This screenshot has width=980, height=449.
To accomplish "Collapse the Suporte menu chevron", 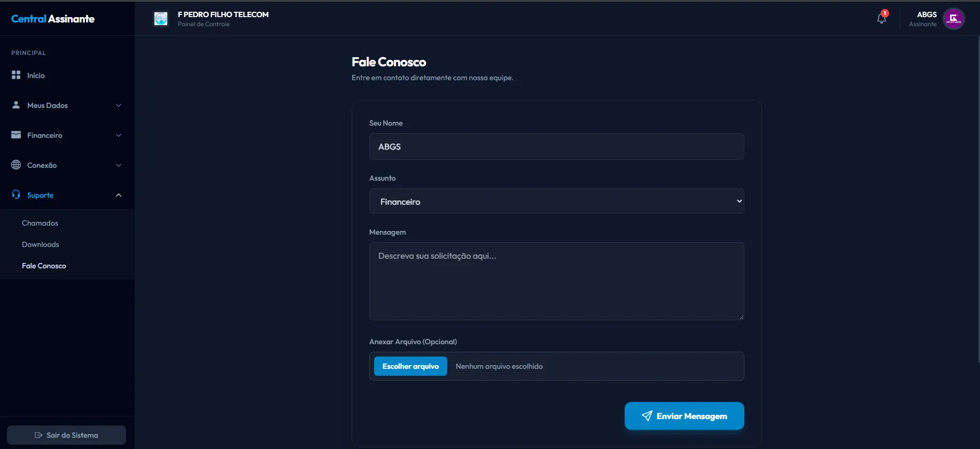I will coord(119,195).
